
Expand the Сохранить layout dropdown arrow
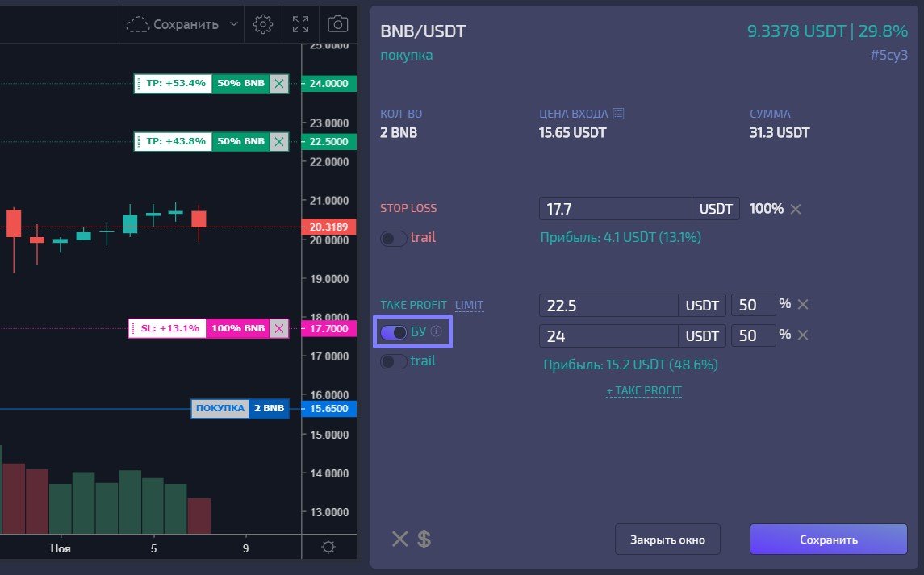point(234,24)
